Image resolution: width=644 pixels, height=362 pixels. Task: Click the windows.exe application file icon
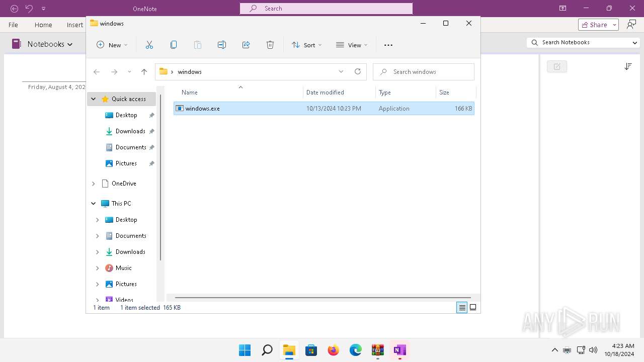pyautogui.click(x=180, y=108)
